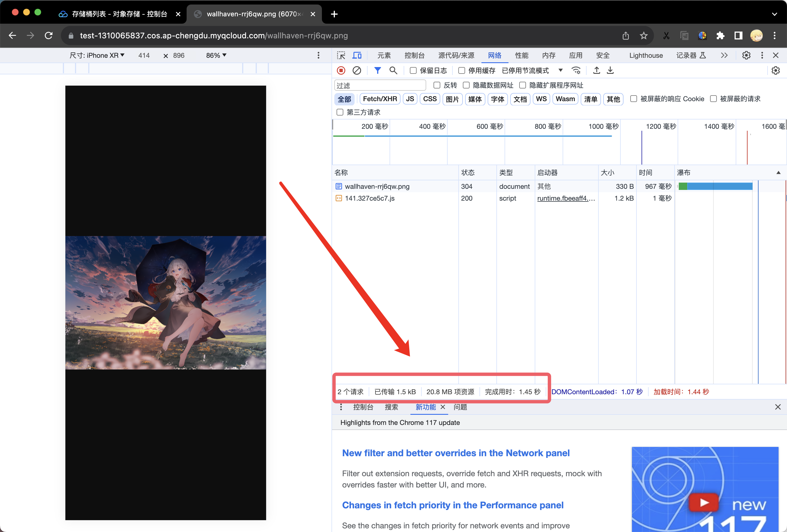Filter requests by CSS type

[x=430, y=99]
